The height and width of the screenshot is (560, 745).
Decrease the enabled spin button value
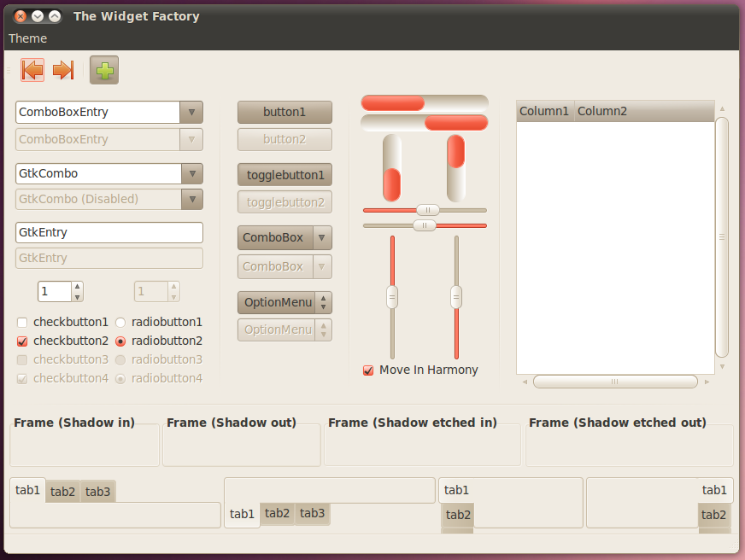(x=78, y=296)
